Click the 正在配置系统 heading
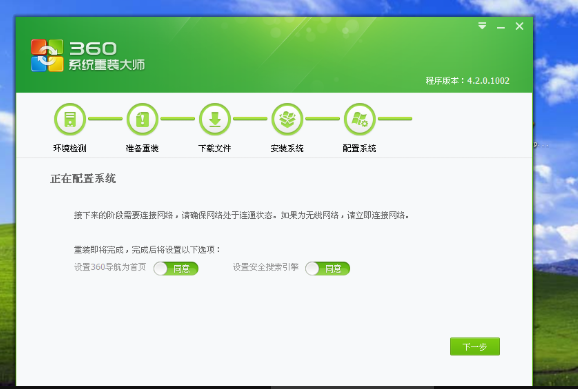The width and height of the screenshot is (578, 389). [x=83, y=178]
